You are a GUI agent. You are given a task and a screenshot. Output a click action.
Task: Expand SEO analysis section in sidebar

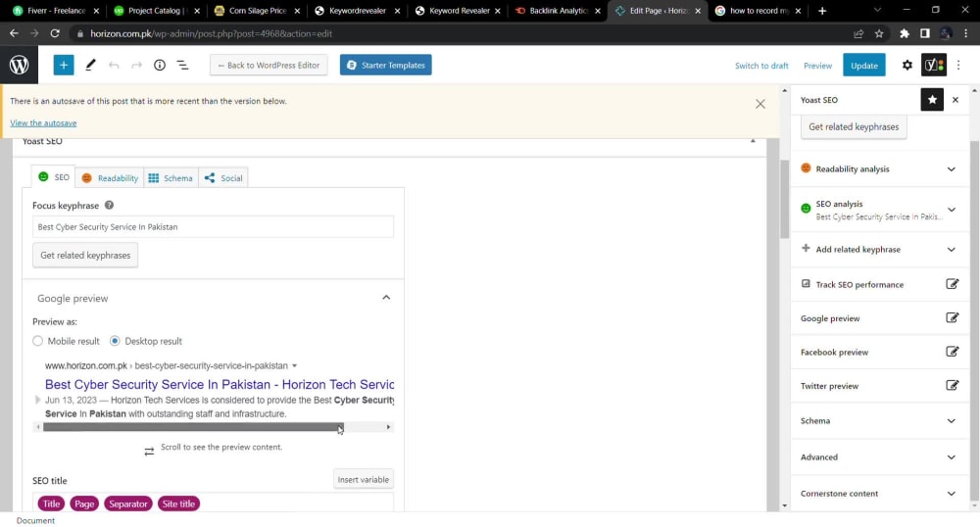[x=878, y=210]
